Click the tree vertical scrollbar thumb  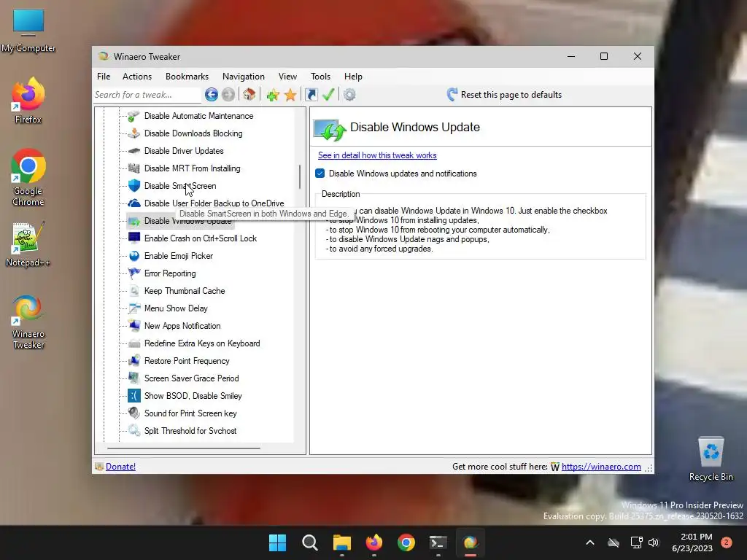tap(300, 176)
